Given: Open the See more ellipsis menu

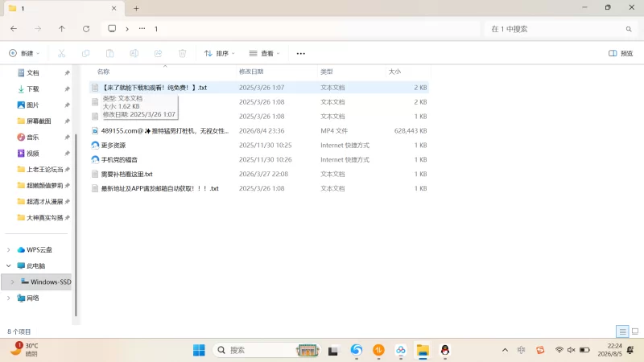Looking at the screenshot, I should pyautogui.click(x=300, y=53).
